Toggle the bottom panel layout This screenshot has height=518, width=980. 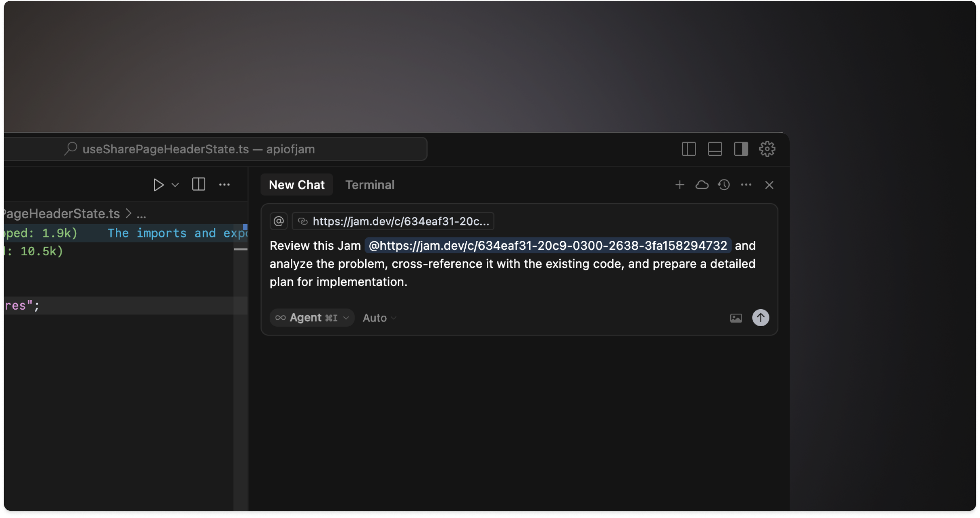[x=715, y=149]
